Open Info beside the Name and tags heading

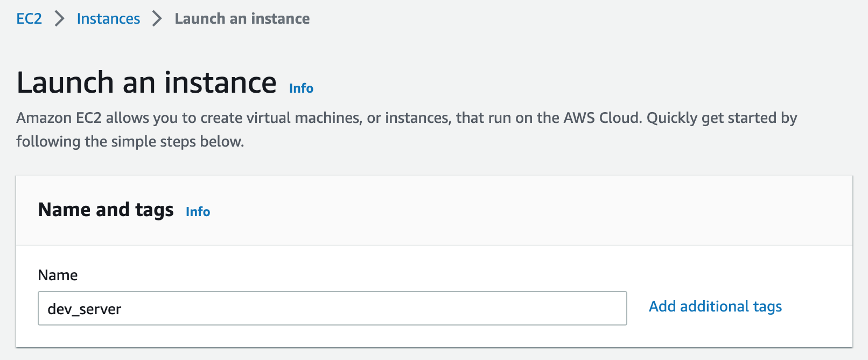[198, 212]
